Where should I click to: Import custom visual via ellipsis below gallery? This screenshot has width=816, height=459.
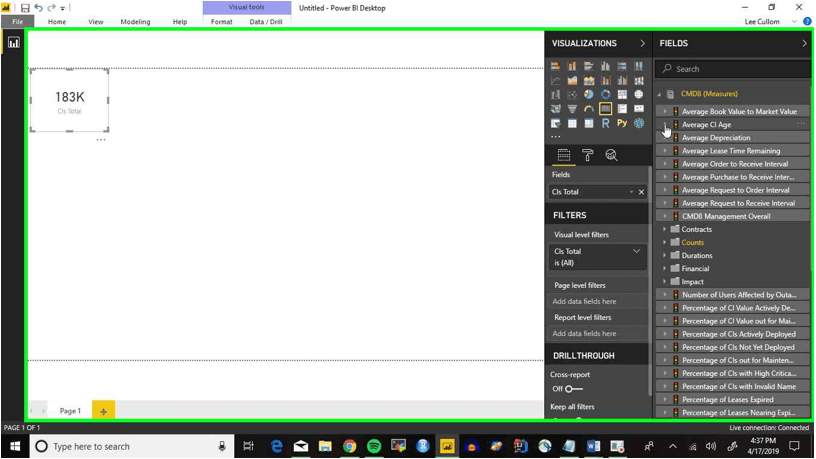(x=556, y=137)
